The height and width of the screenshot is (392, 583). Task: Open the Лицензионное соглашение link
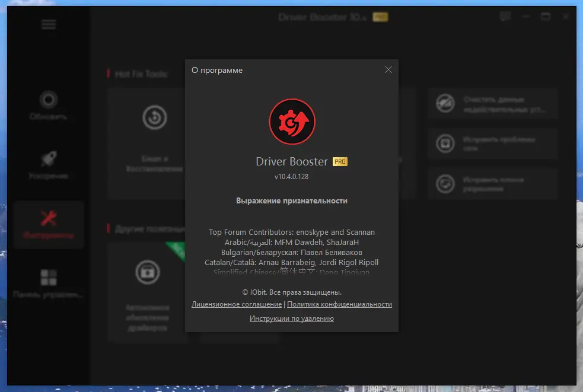point(236,304)
